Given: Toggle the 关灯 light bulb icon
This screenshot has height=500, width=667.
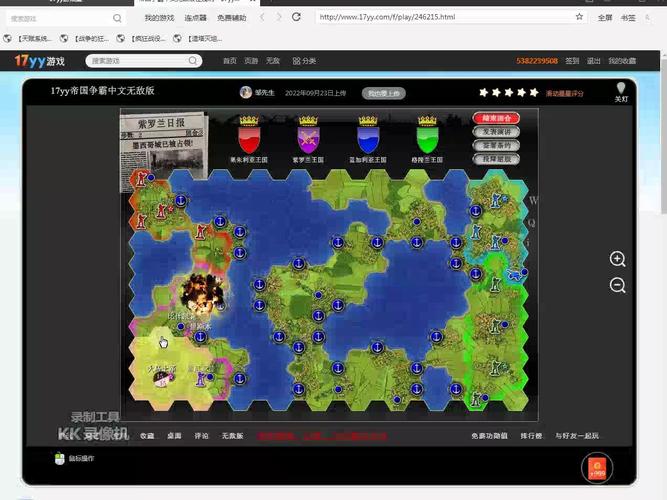Looking at the screenshot, I should (621, 91).
